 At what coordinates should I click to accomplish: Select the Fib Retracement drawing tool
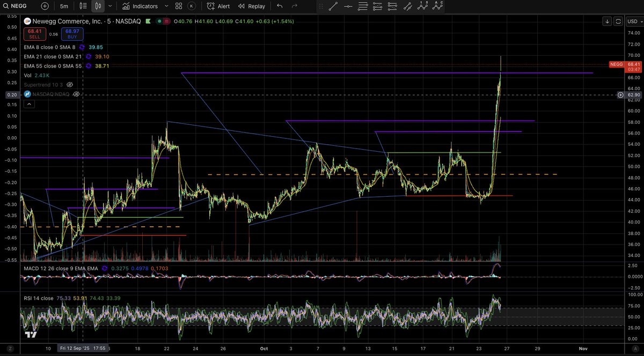pos(363,6)
